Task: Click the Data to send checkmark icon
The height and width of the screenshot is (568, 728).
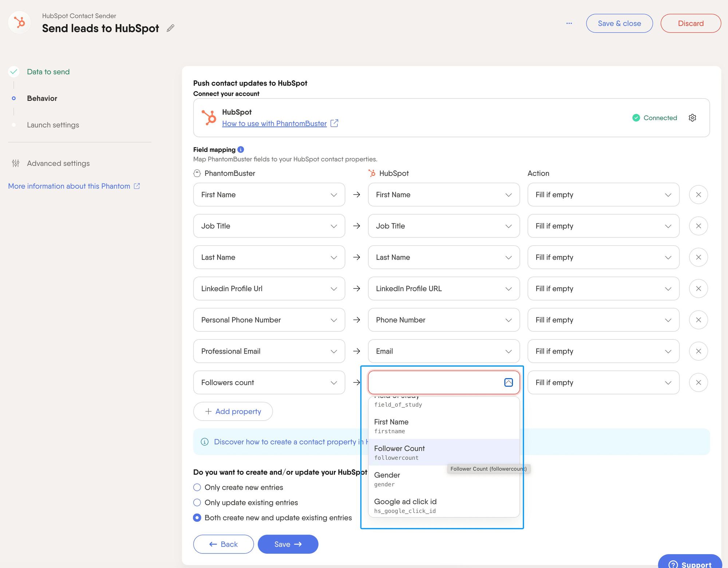Action: pyautogui.click(x=14, y=72)
